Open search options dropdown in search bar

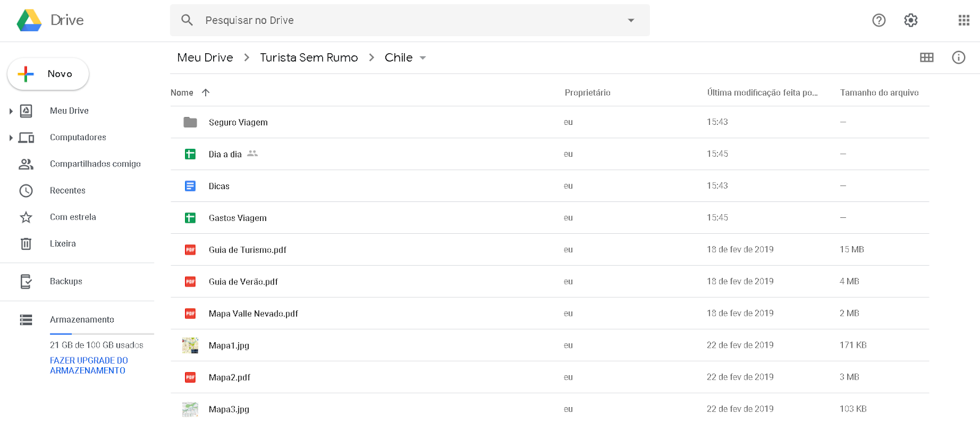click(631, 20)
